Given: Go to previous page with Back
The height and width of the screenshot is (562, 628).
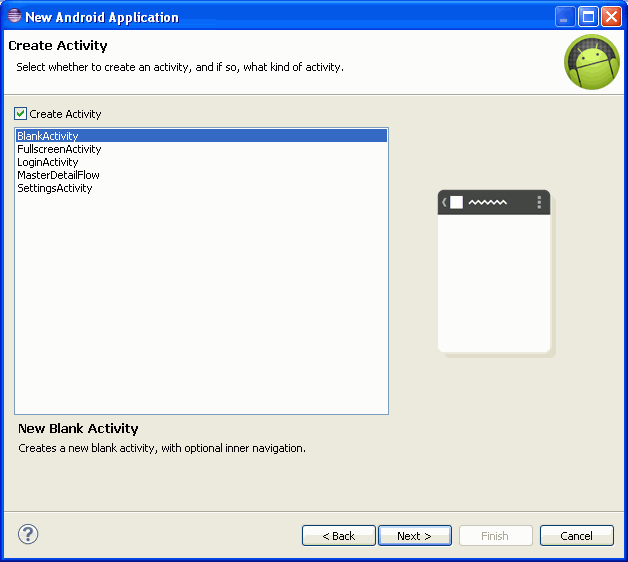Looking at the screenshot, I should click(339, 536).
